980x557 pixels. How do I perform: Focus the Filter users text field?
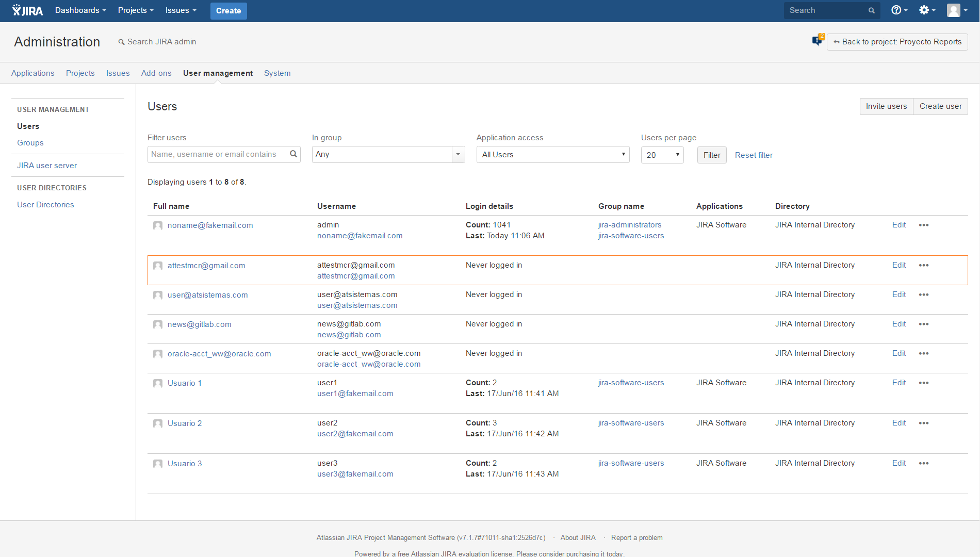224,154
